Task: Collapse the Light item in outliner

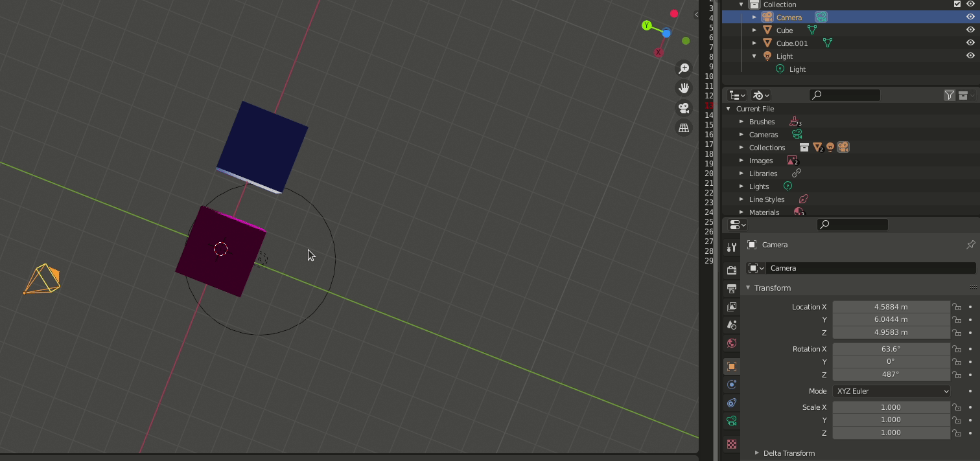Action: 754,56
